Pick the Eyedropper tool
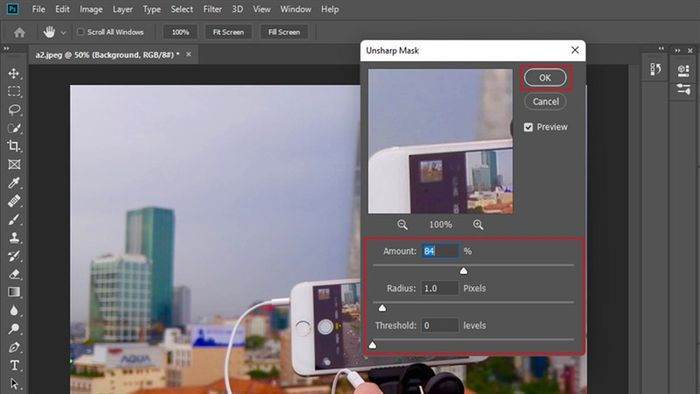700x394 pixels. [14, 182]
